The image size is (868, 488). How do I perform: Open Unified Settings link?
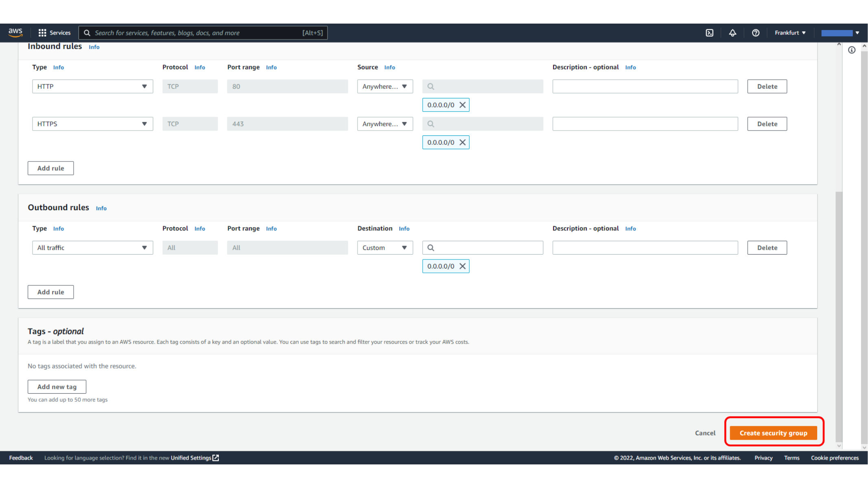191,458
